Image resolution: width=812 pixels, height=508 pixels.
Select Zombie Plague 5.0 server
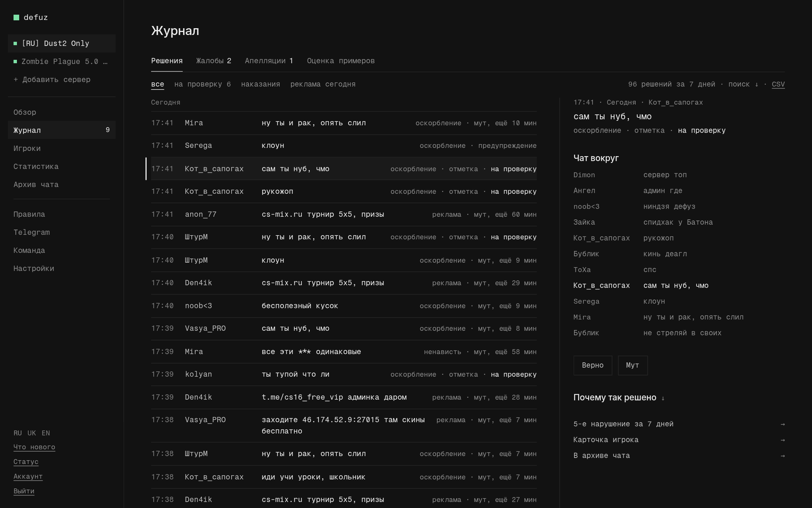pos(62,61)
